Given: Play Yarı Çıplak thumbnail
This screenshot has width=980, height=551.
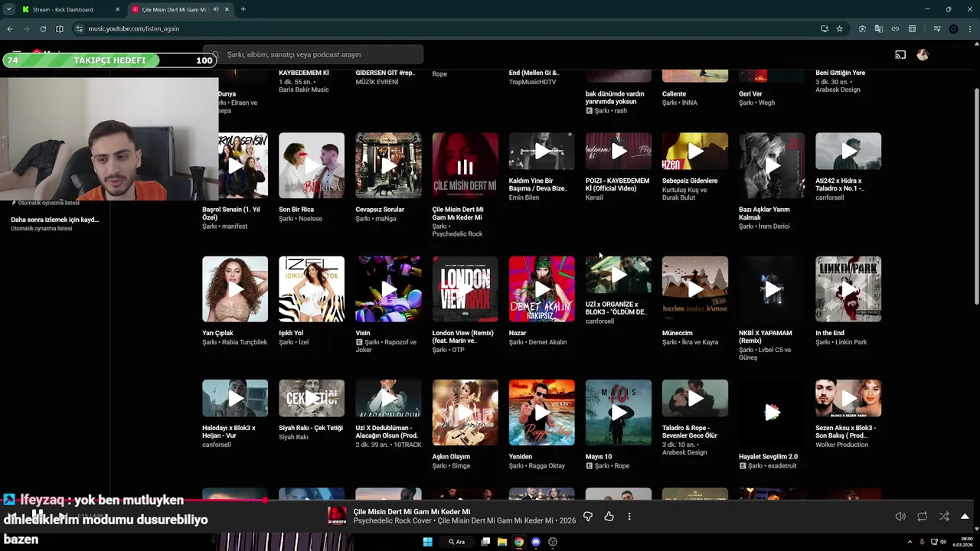Looking at the screenshot, I should [x=235, y=289].
